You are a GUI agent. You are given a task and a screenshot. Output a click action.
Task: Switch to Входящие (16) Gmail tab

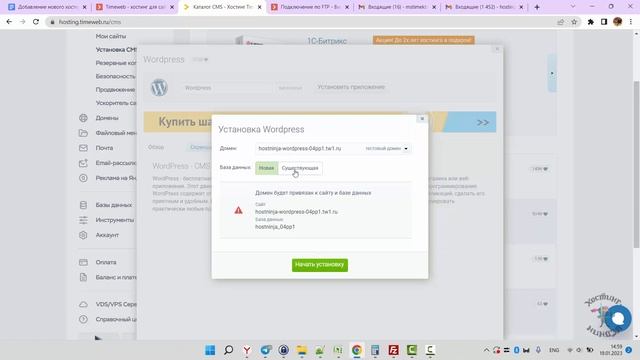coord(397,7)
